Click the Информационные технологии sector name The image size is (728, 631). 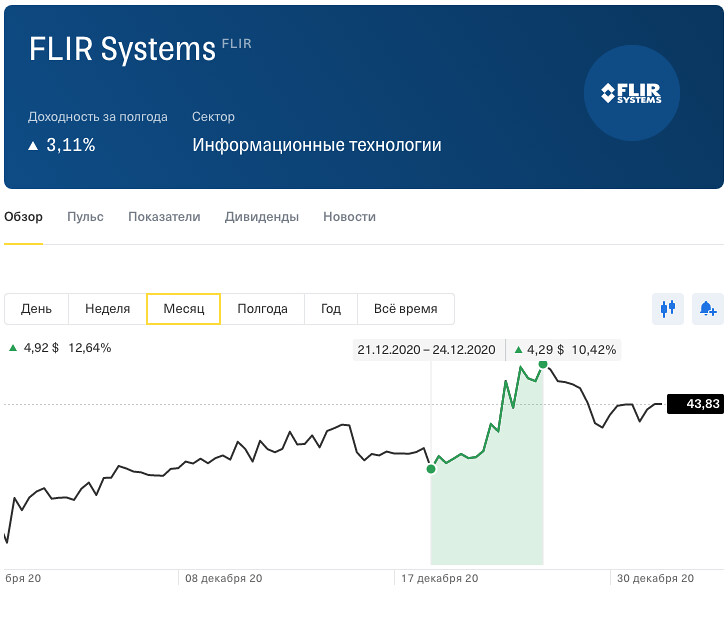point(317,145)
